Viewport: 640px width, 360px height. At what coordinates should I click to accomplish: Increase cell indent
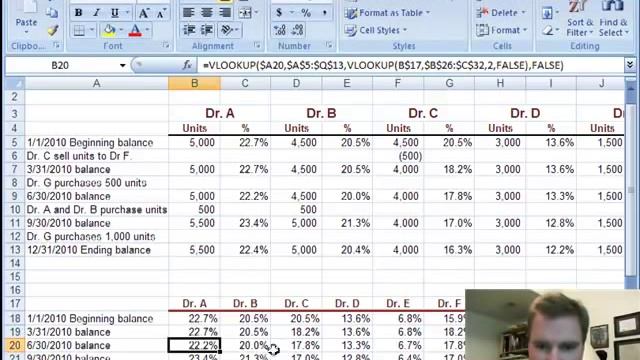207,30
